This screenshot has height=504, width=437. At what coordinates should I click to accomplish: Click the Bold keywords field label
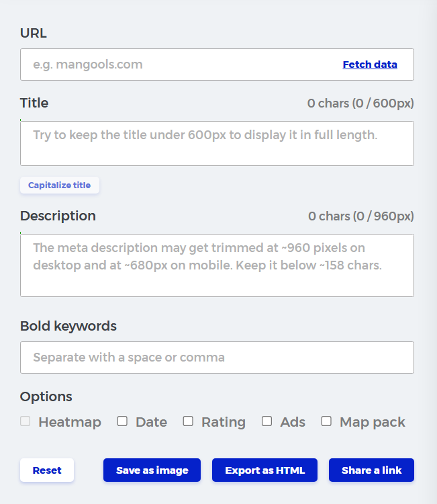click(x=68, y=326)
